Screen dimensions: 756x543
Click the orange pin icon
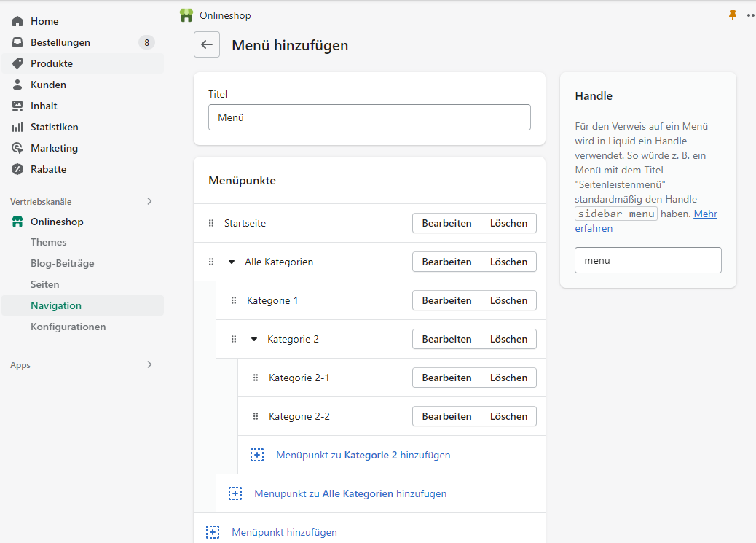(x=733, y=15)
